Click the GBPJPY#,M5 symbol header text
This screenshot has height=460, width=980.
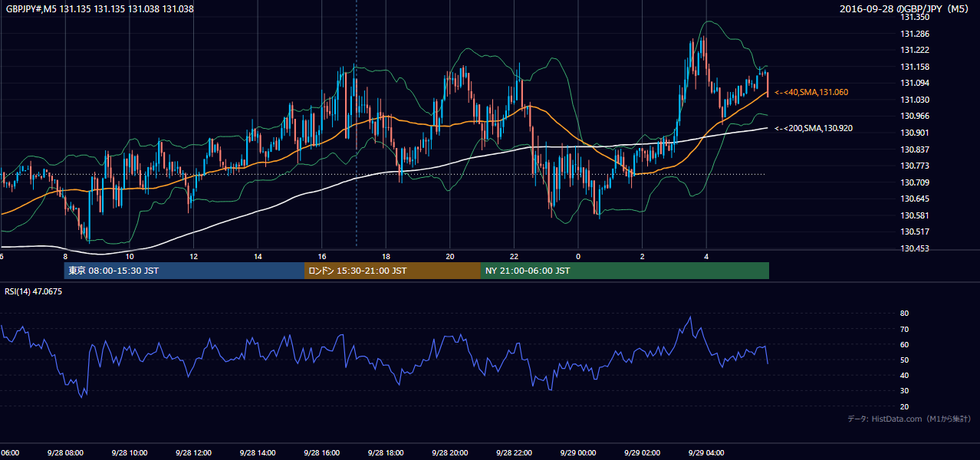(x=100, y=9)
